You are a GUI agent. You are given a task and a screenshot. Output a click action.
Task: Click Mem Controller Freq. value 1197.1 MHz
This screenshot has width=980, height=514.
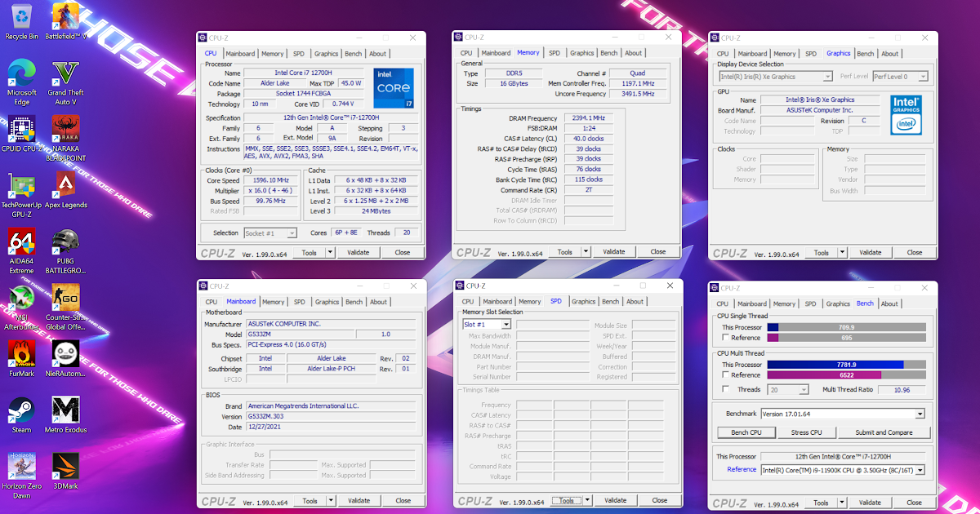pyautogui.click(x=637, y=83)
